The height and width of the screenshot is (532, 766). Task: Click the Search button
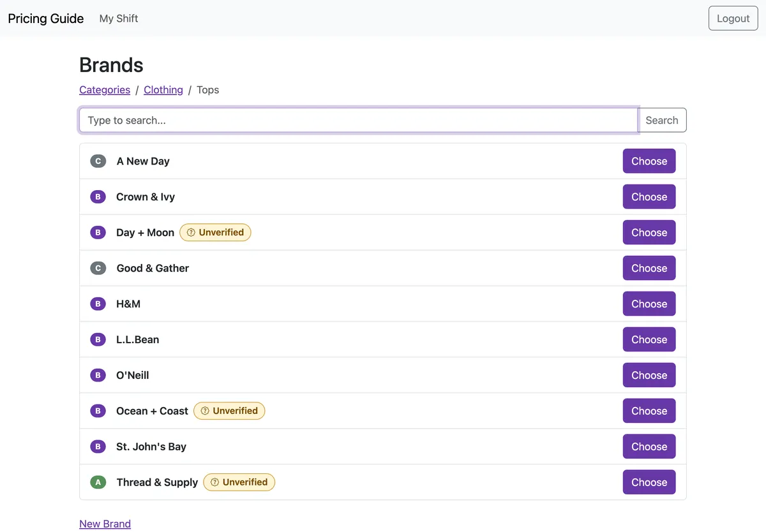662,121
